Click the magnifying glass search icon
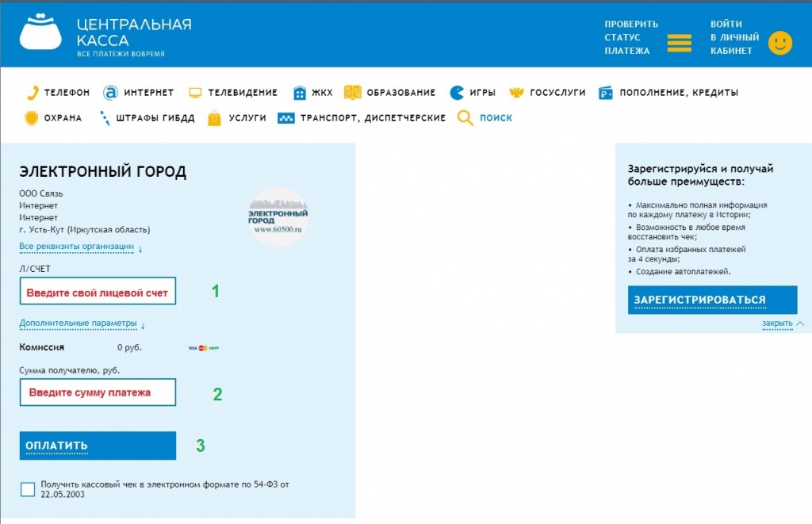 pos(465,118)
